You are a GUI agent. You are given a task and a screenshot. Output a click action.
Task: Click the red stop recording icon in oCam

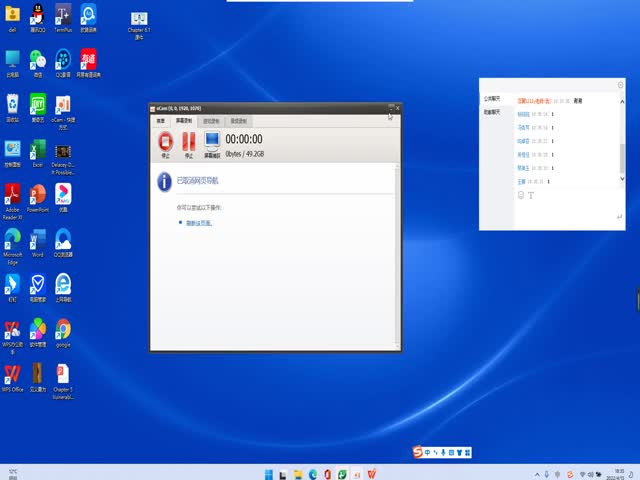164,142
